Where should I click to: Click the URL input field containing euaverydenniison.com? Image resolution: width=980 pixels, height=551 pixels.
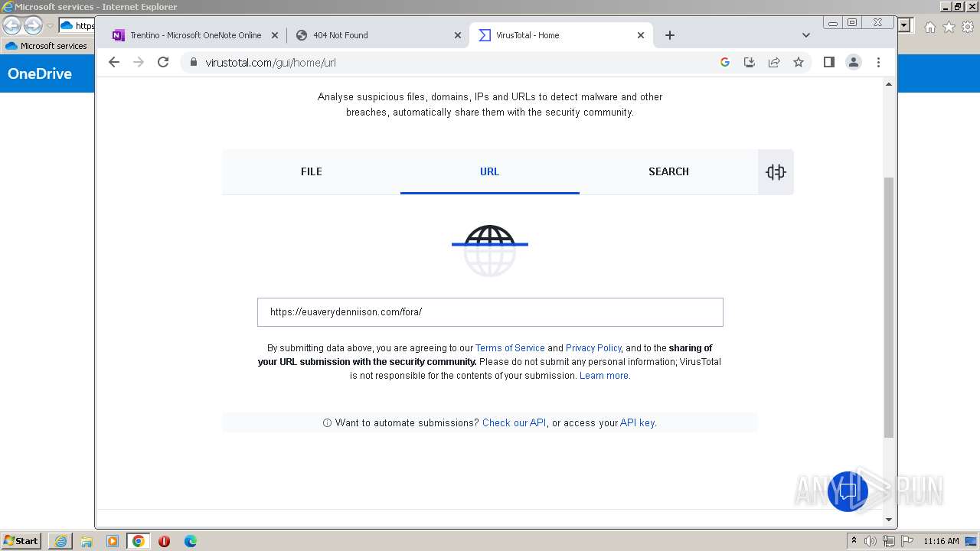coord(490,312)
